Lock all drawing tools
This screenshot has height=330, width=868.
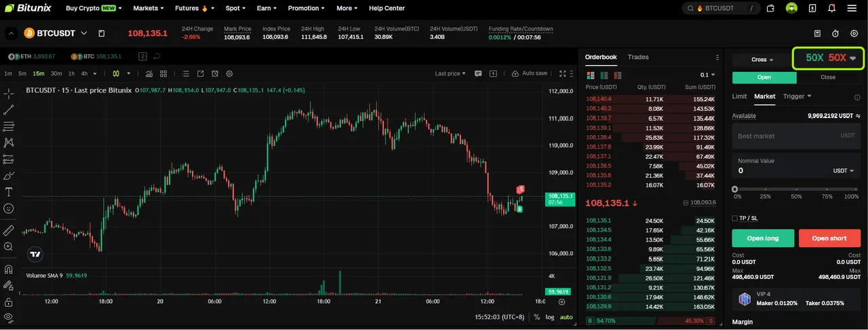click(9, 302)
